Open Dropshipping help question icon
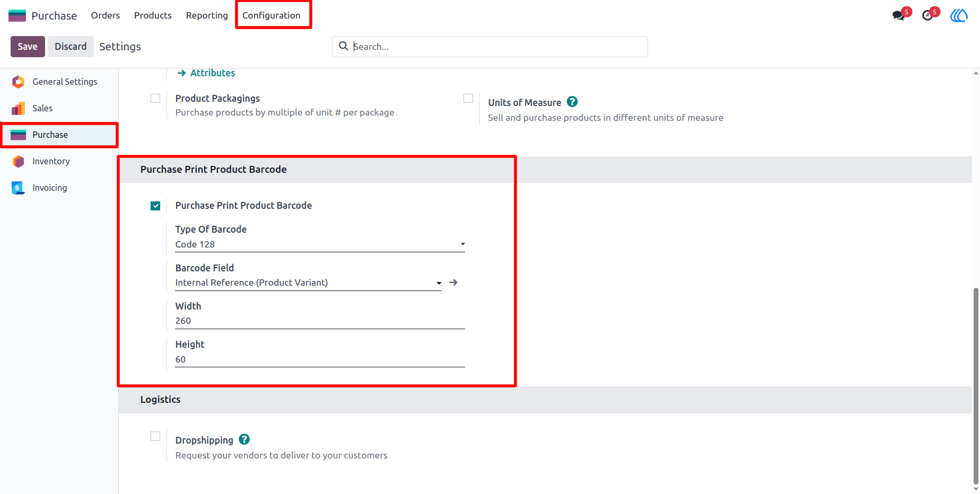 pos(244,439)
